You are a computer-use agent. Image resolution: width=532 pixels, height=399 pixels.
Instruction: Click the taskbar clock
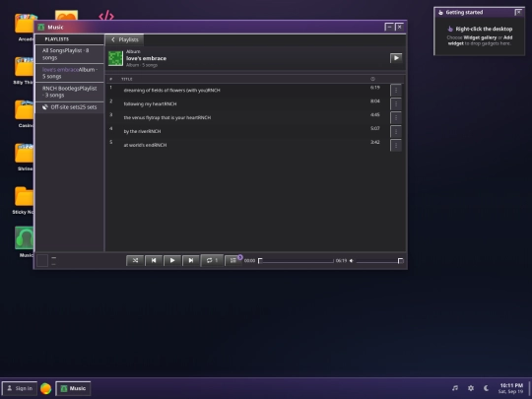511,388
